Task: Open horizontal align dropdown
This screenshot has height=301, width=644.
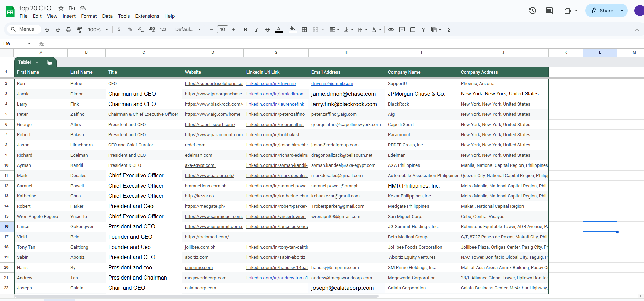Action: pyautogui.click(x=335, y=30)
